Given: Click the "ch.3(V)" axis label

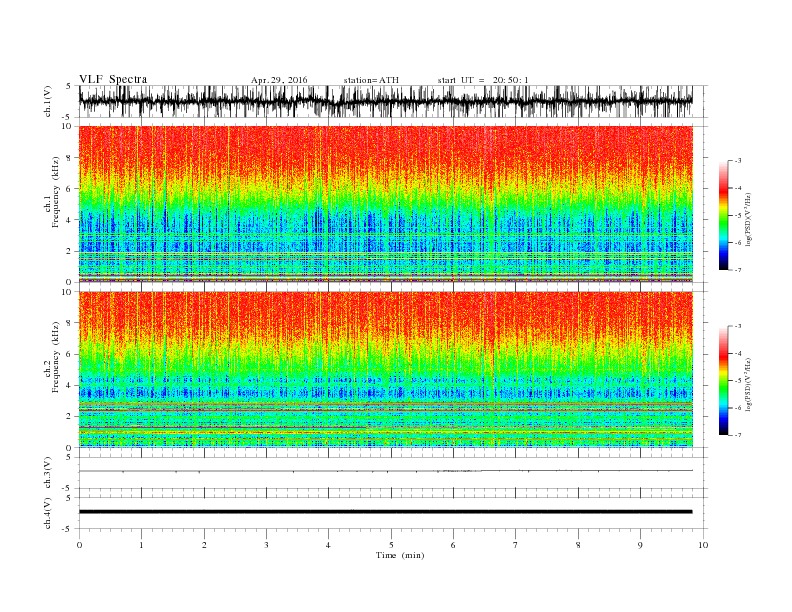Looking at the screenshot, I should pos(48,473).
